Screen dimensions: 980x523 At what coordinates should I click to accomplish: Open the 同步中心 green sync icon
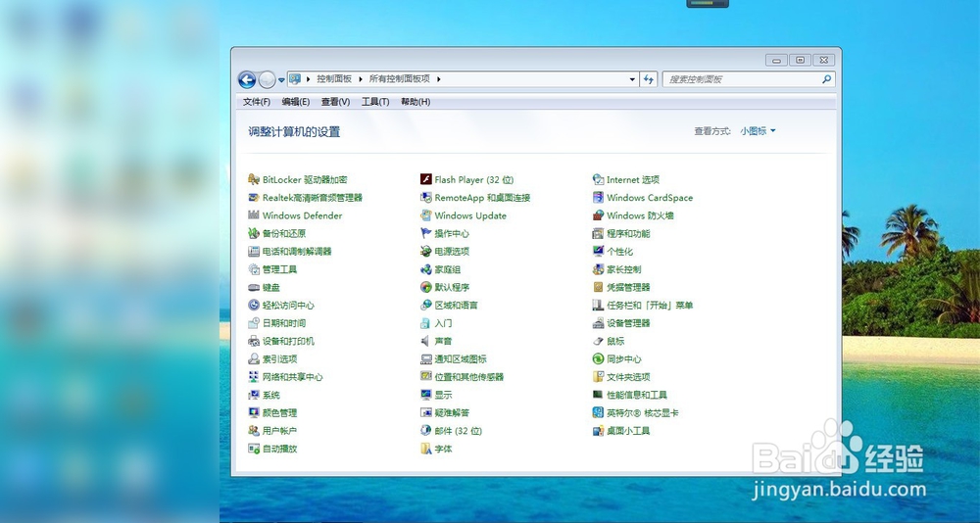(598, 359)
